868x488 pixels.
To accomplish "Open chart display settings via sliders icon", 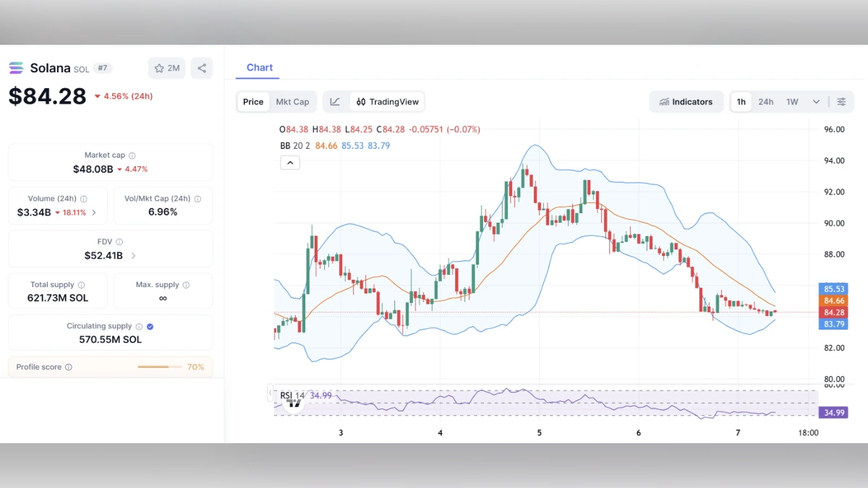I will pos(841,102).
